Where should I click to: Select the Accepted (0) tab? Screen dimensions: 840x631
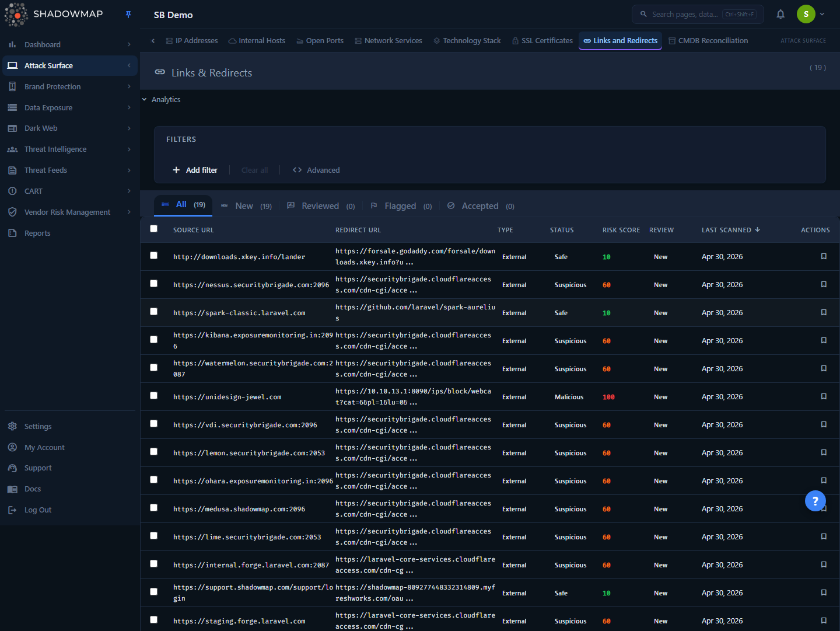click(481, 206)
